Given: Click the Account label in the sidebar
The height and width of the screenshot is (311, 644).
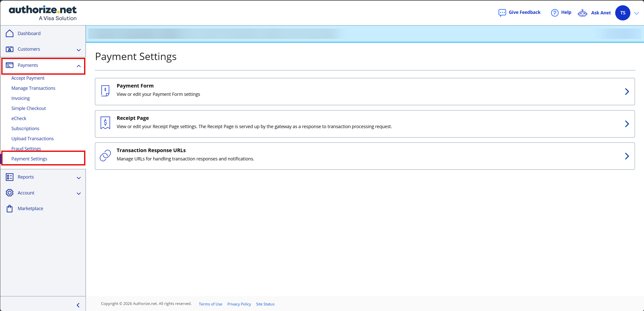Looking at the screenshot, I should tap(26, 193).
